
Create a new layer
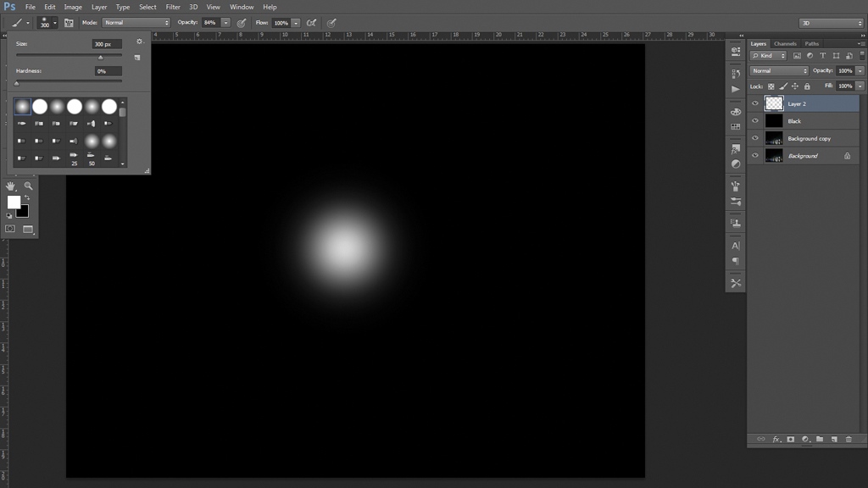coord(834,440)
